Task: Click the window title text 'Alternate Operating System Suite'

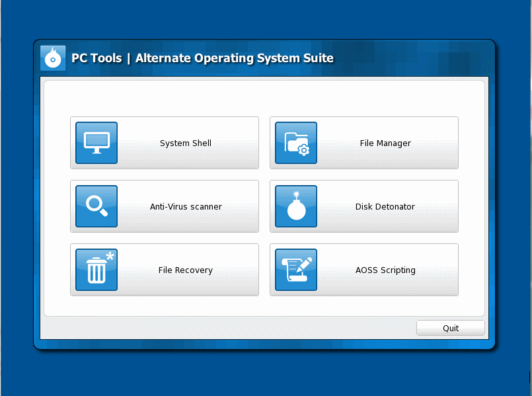Action: pyautogui.click(x=235, y=58)
